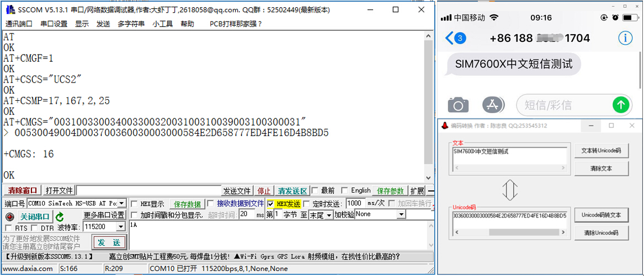Image resolution: width=644 pixels, height=276 pixels.
Task: Click the 保存数据 button
Action: click(187, 204)
